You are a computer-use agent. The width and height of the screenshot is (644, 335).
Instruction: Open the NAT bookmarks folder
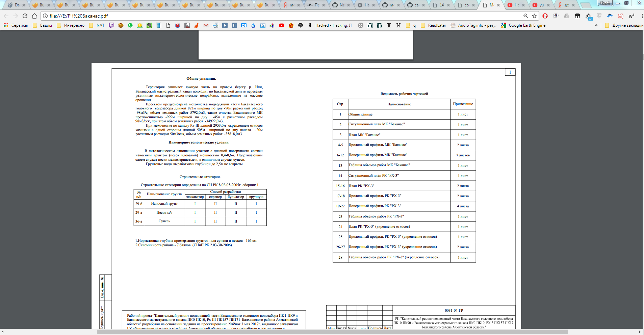pos(97,25)
